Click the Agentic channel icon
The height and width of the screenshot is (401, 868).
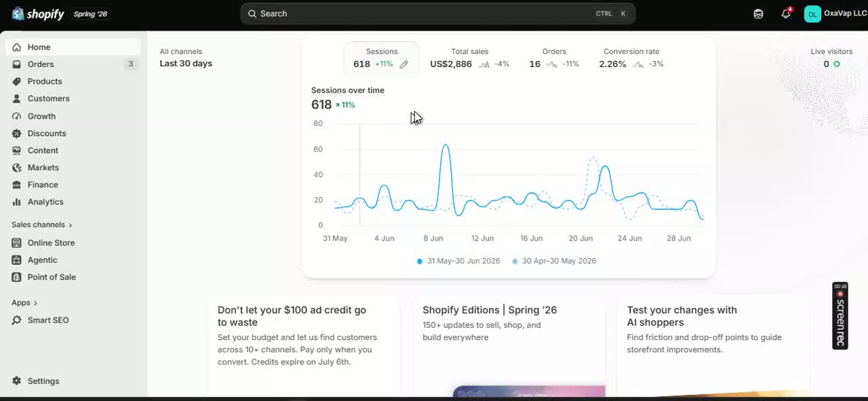coord(16,260)
